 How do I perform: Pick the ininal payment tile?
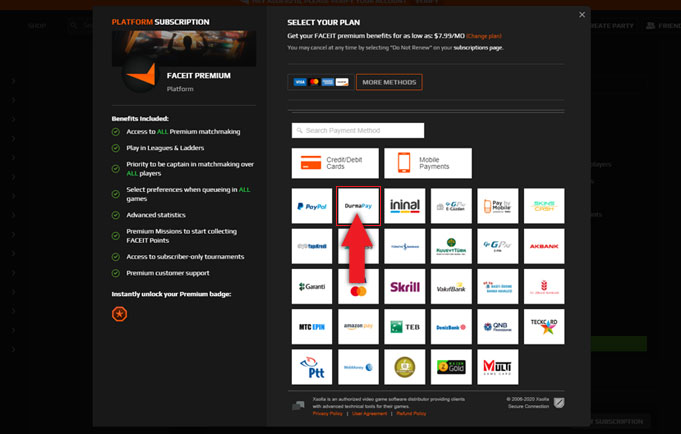pos(405,206)
